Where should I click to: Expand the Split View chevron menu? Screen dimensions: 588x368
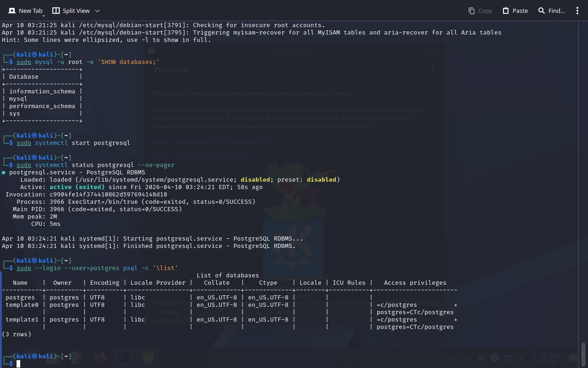[x=97, y=11]
